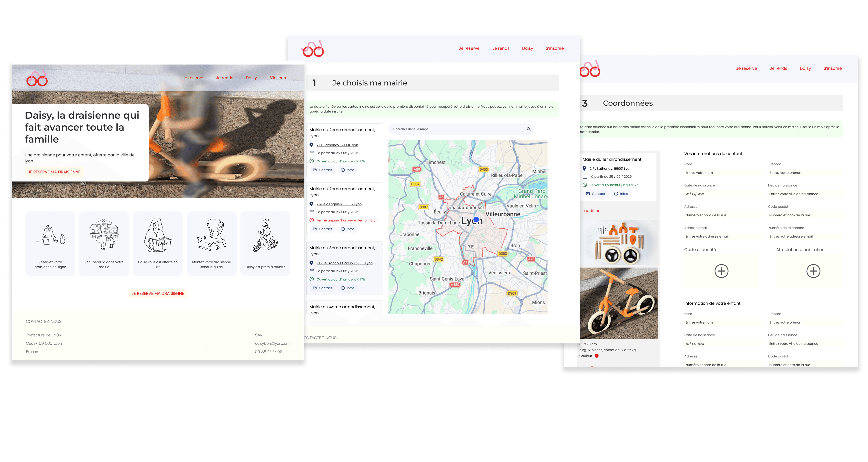Click the Contact button for the 3ème arrondissement mairie
Viewport: 868px width, 462px height.
[322, 288]
